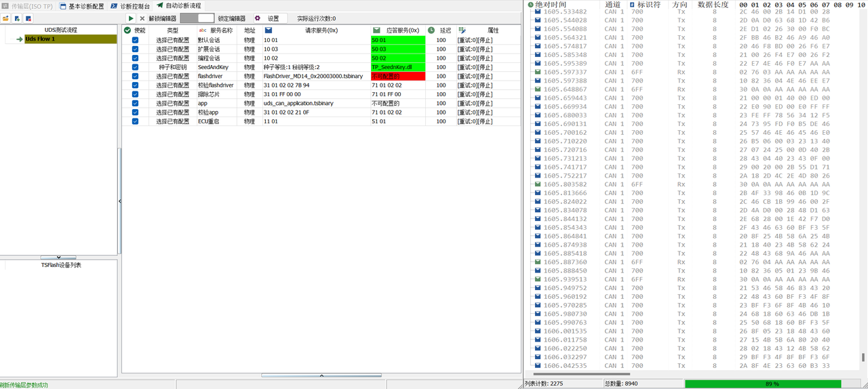This screenshot has width=868, height=389.
Task: Open a UDS flow file with the folder icon
Action: (5, 18)
